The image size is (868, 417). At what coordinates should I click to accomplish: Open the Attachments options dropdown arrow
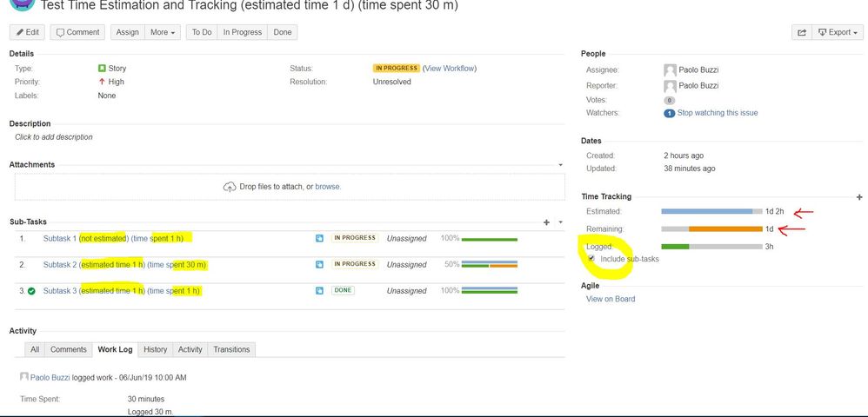[x=560, y=165]
